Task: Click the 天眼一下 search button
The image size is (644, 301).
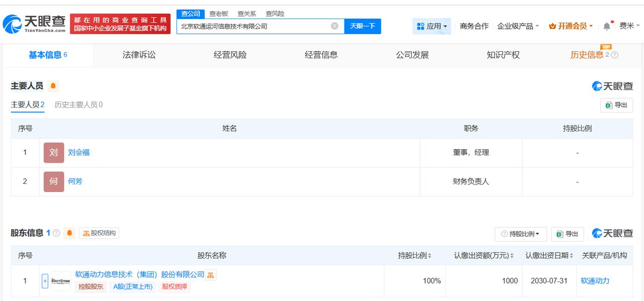Action: [362, 26]
